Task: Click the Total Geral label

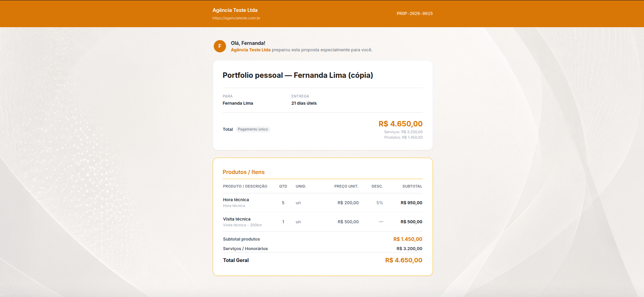Action: 236,260
